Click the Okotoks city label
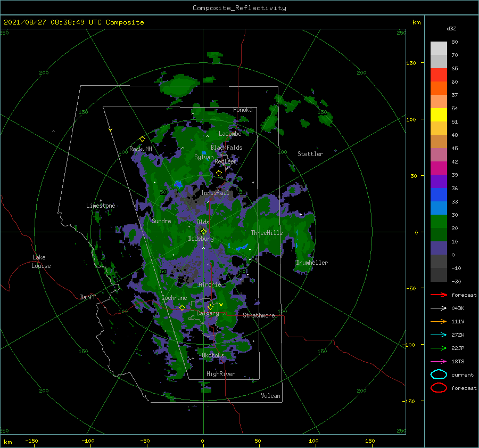The width and height of the screenshot is (479, 448). pyautogui.click(x=213, y=355)
